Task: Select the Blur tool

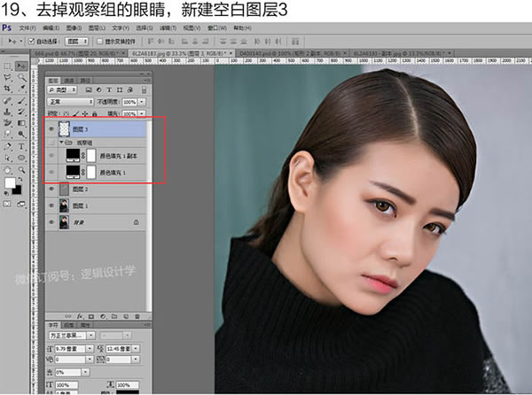Action: [x=7, y=134]
